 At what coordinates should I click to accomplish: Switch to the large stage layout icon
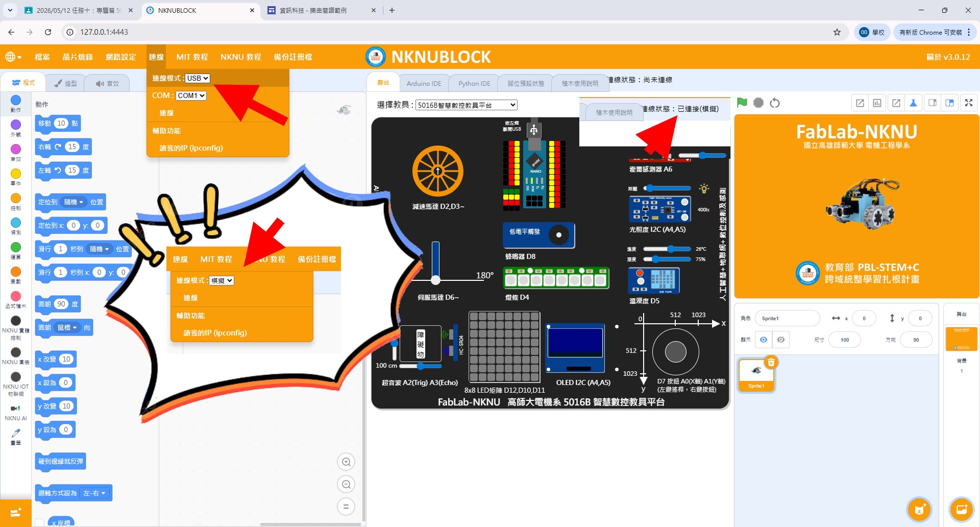tap(950, 103)
